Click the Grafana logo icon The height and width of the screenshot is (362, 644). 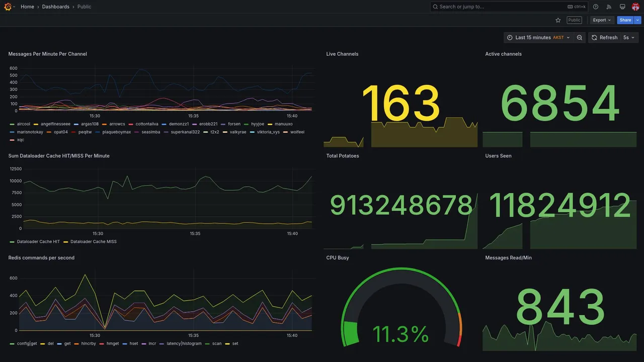(8, 7)
